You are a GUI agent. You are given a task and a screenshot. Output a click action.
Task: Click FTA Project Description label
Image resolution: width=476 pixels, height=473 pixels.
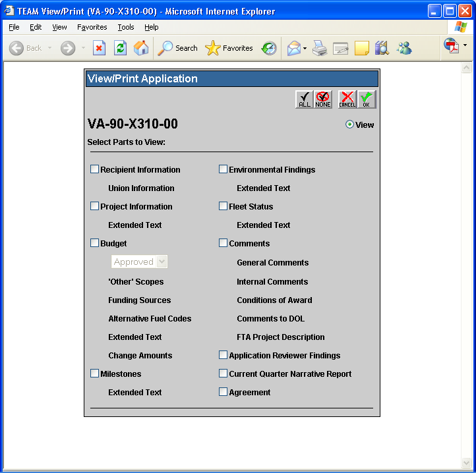point(280,337)
